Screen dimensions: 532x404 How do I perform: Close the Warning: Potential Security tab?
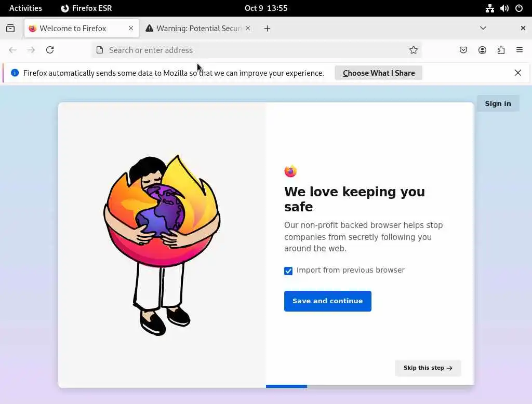pos(248,28)
